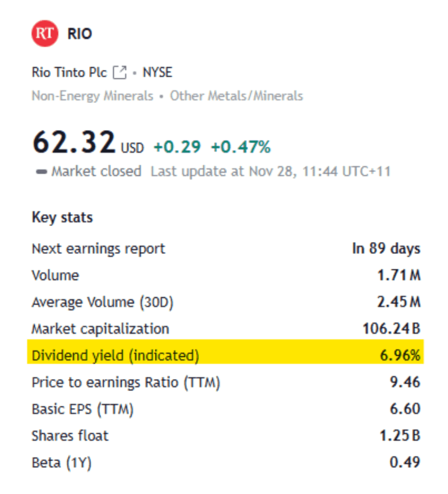Viewport: 448px width, 494px height.
Task: Click the Basic EPS (TTM) value 6.60
Action: point(405,409)
